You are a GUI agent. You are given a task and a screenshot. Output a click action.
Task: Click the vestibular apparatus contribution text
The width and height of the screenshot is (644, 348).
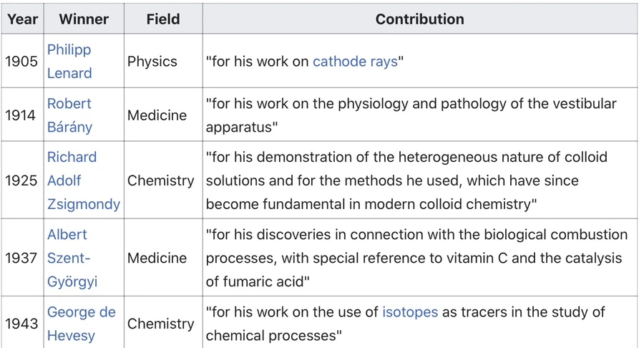(411, 115)
